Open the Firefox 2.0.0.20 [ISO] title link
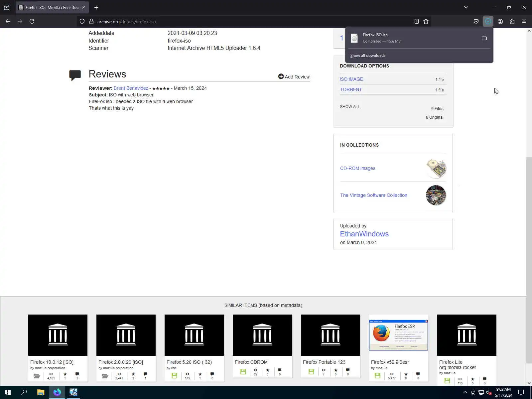532x399 pixels. click(x=121, y=362)
